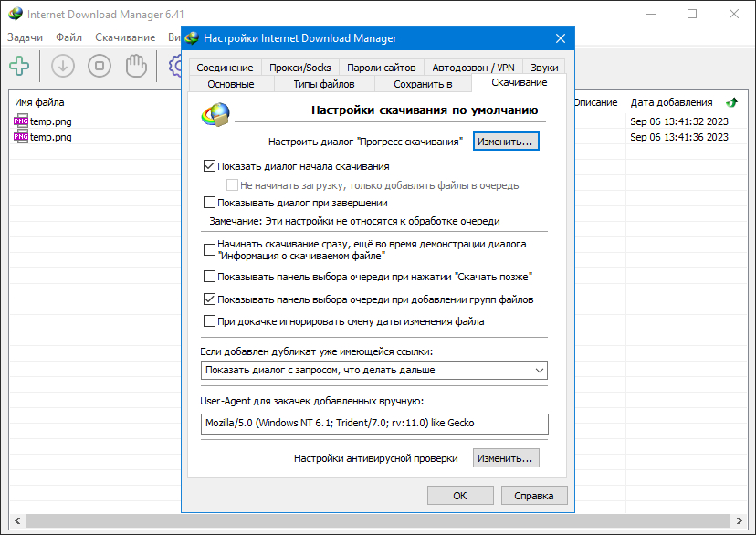Screen dimensions: 756x535
Task: Click the Resume download arrow toolbar icon
Action: [63, 66]
